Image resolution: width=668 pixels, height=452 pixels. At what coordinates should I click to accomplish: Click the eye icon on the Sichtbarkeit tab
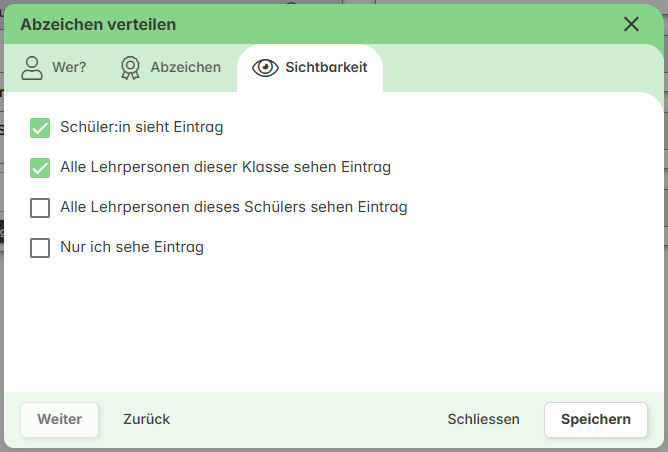point(265,68)
